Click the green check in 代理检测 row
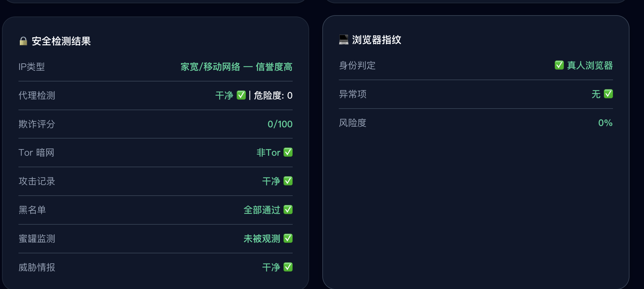Viewport: 644px width, 289px height. [241, 95]
